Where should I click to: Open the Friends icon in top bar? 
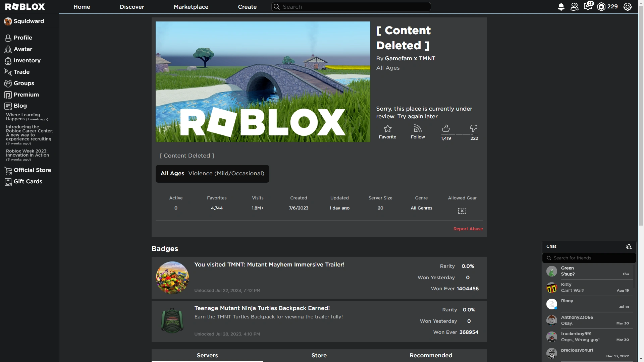point(574,7)
